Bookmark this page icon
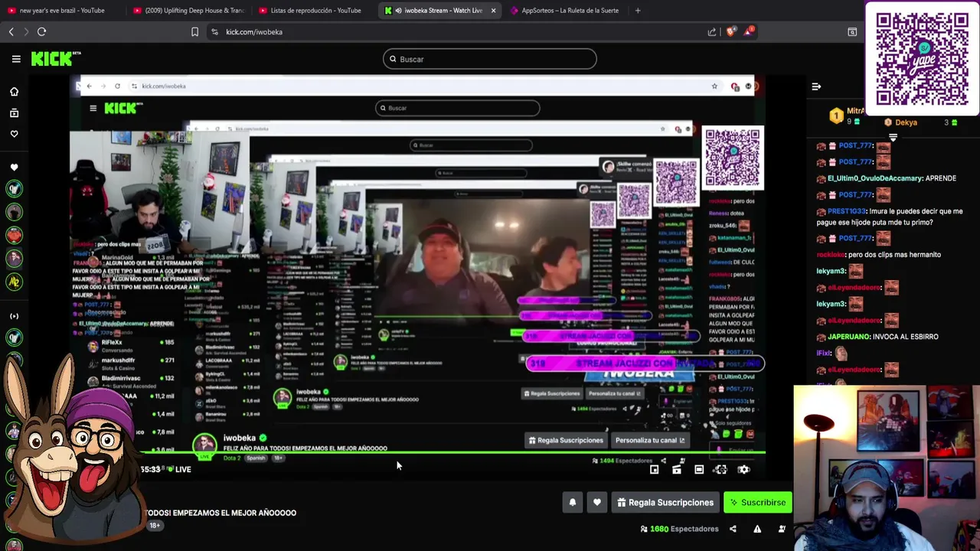Screen dimensions: 980x551 click(194, 31)
